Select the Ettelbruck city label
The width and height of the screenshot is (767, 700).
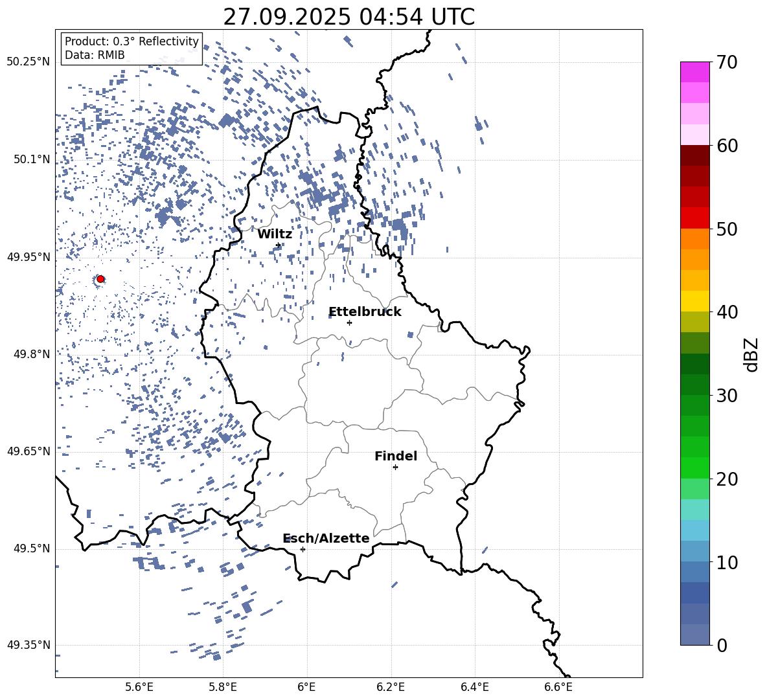click(x=365, y=312)
